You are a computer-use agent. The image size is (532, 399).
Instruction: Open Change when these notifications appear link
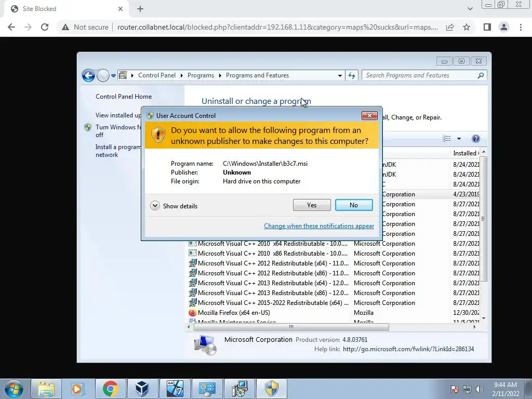tap(319, 226)
